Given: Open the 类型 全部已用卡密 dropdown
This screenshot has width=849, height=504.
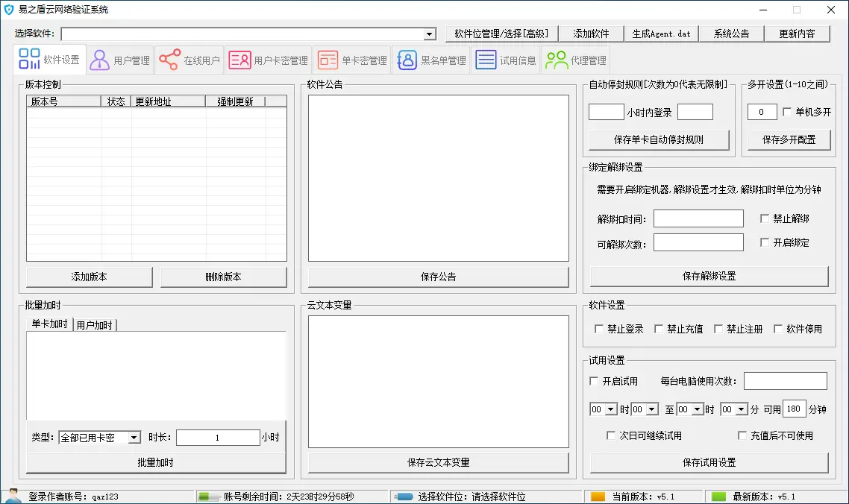Looking at the screenshot, I should tap(134, 438).
